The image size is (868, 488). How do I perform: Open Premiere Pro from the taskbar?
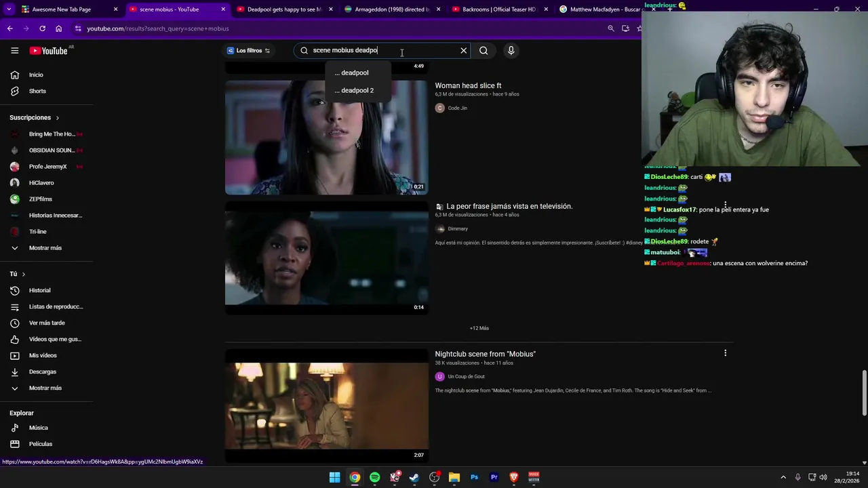click(494, 477)
